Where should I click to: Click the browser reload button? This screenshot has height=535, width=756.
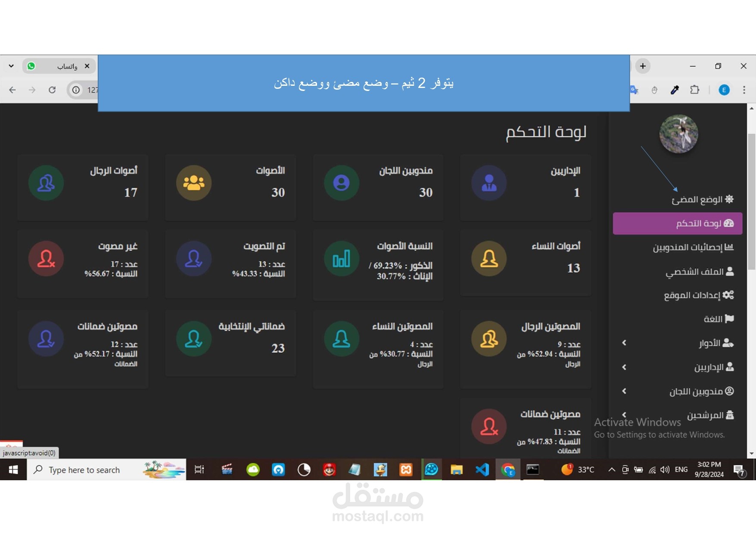click(52, 90)
